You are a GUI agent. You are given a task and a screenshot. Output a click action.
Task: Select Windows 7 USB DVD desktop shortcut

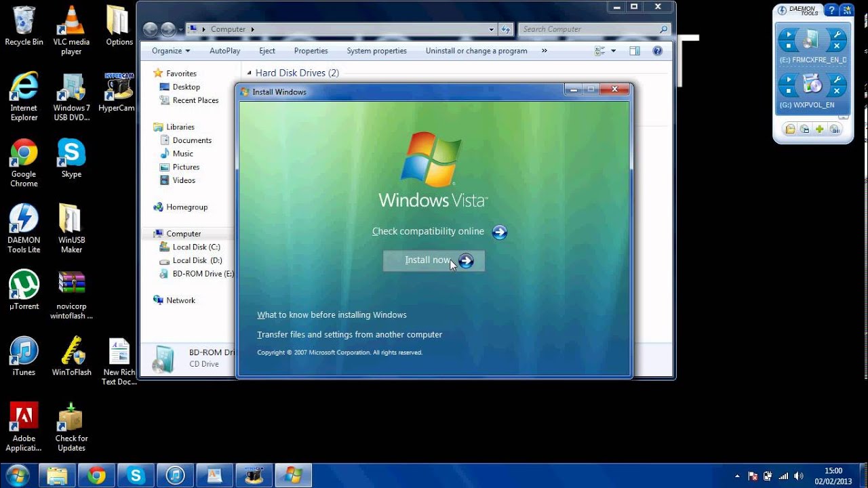71,98
